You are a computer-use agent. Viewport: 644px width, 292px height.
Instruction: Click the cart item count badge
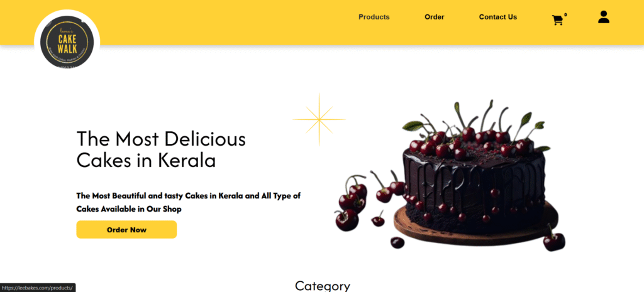pos(565,15)
